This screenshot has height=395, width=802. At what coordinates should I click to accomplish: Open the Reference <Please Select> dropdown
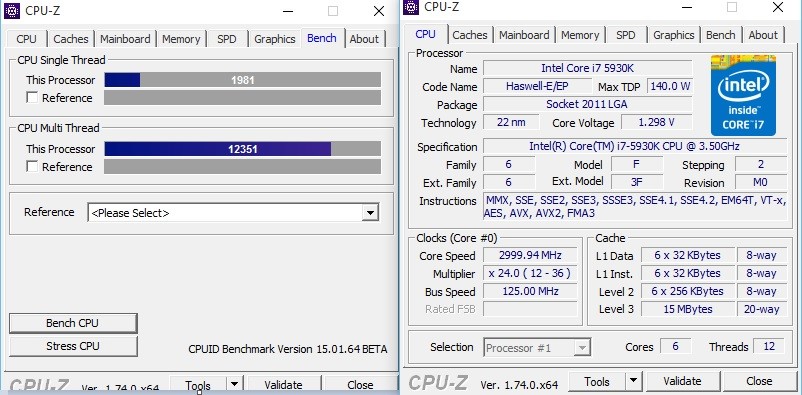(233, 212)
